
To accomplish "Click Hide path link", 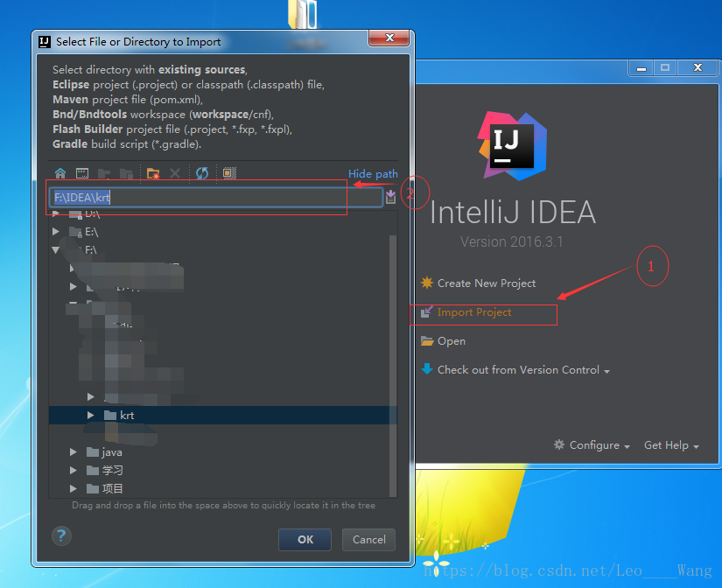I will [373, 173].
